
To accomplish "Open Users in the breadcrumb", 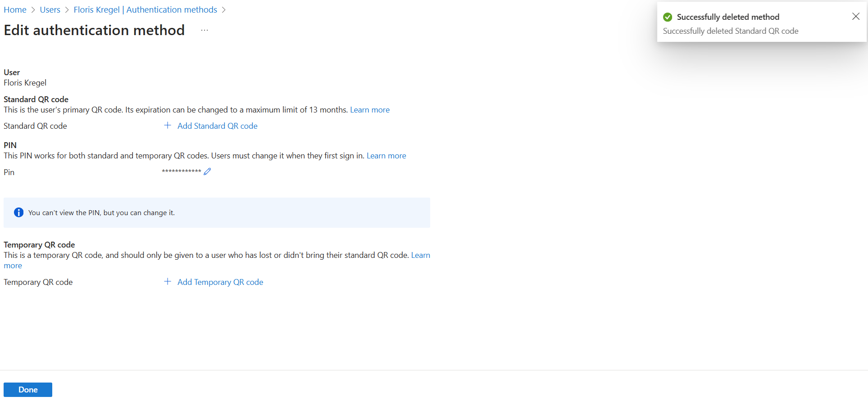I will [50, 9].
